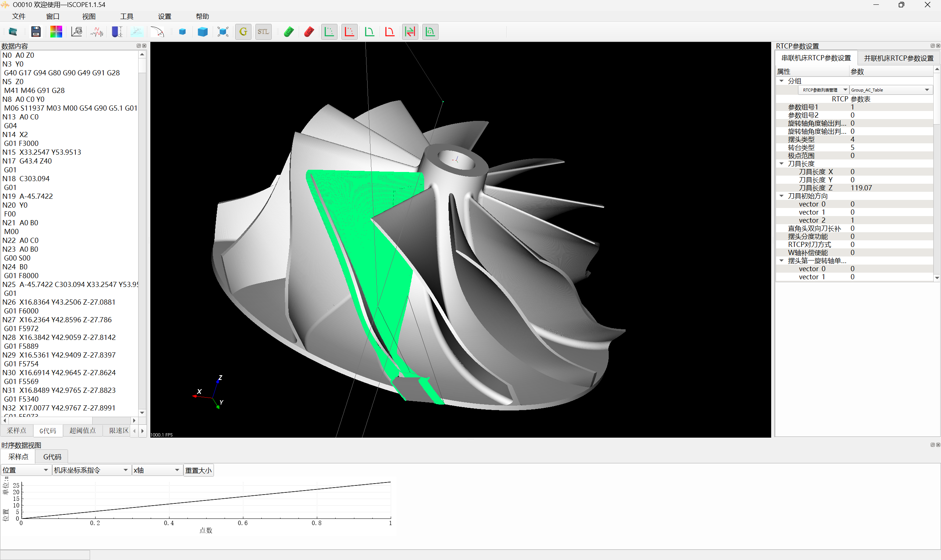Select the 刀具长度 Z value 119.07

pos(861,188)
